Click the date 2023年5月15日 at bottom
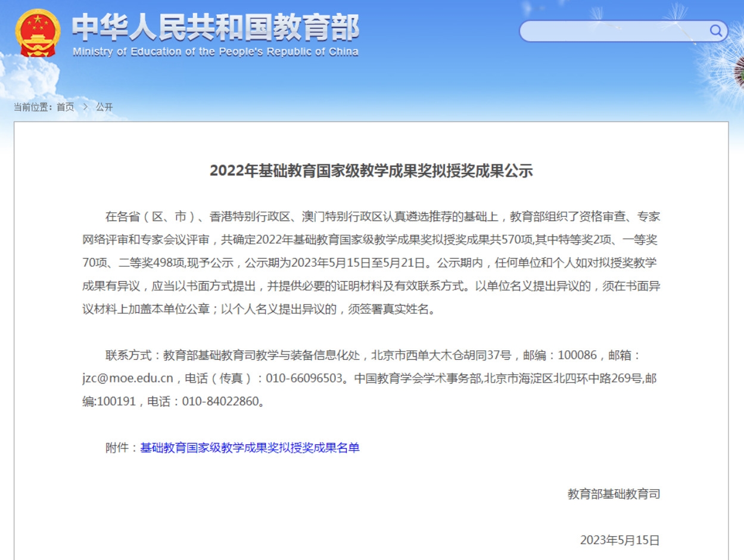744x560 pixels. (620, 540)
